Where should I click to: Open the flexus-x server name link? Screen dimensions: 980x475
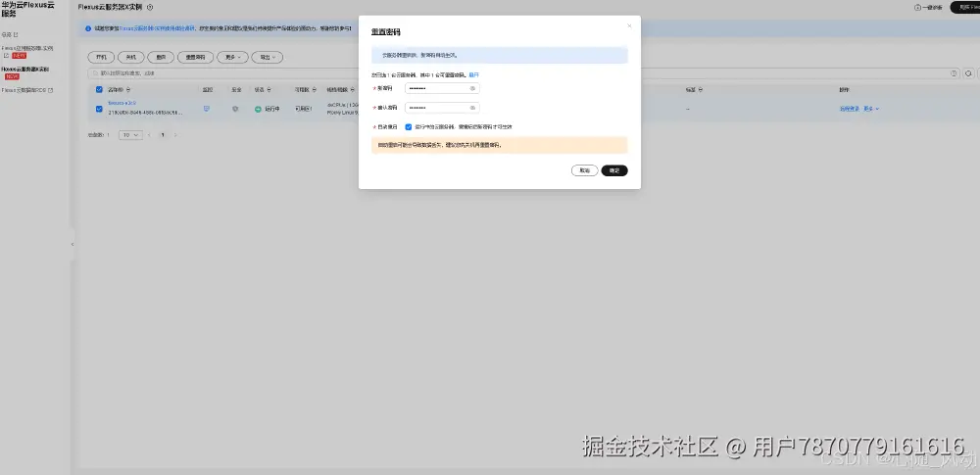tap(122, 103)
